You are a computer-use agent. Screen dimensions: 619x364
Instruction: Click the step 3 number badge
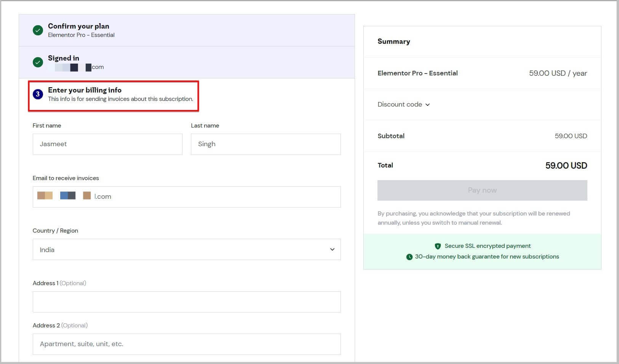pos(38,94)
